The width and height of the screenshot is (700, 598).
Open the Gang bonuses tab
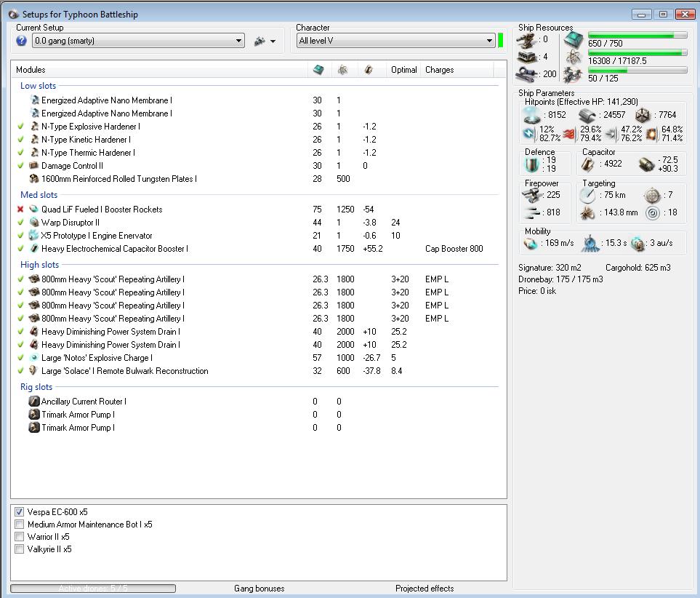(x=259, y=589)
